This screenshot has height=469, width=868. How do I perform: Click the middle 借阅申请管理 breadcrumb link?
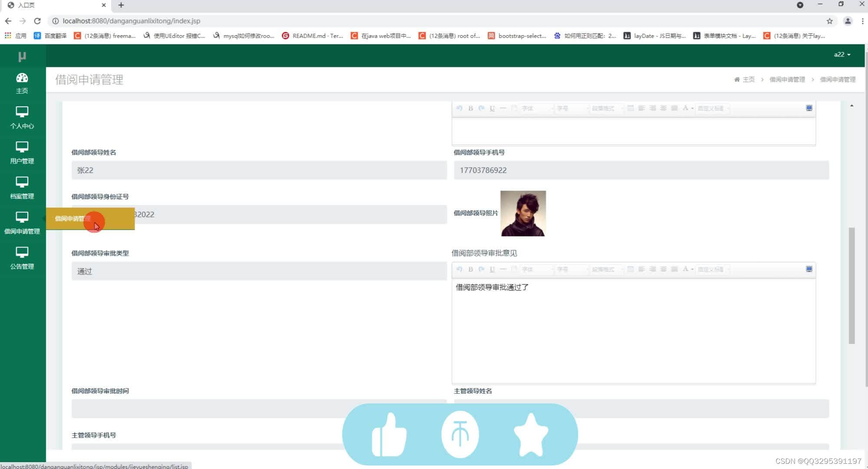(787, 79)
